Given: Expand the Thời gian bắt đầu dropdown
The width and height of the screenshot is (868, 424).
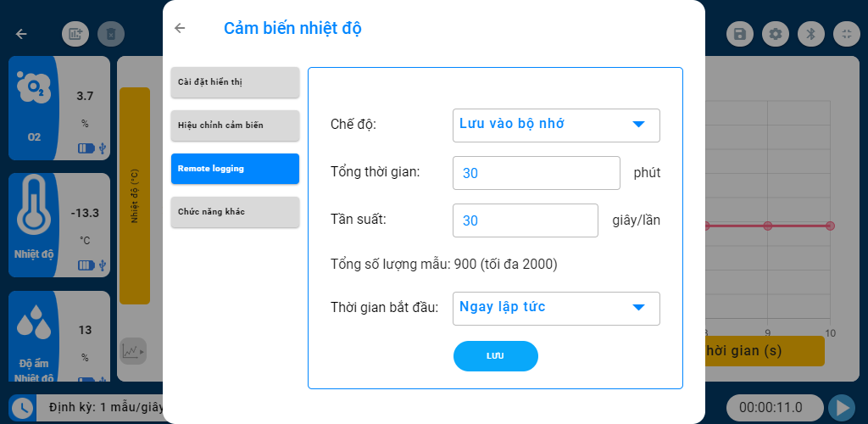Looking at the screenshot, I should 556,308.
